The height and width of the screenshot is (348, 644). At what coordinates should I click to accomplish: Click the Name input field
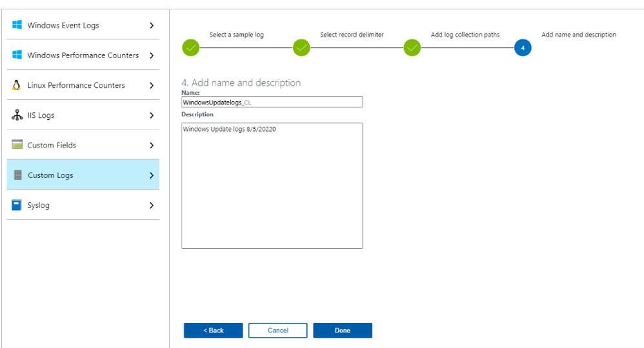pyautogui.click(x=272, y=102)
